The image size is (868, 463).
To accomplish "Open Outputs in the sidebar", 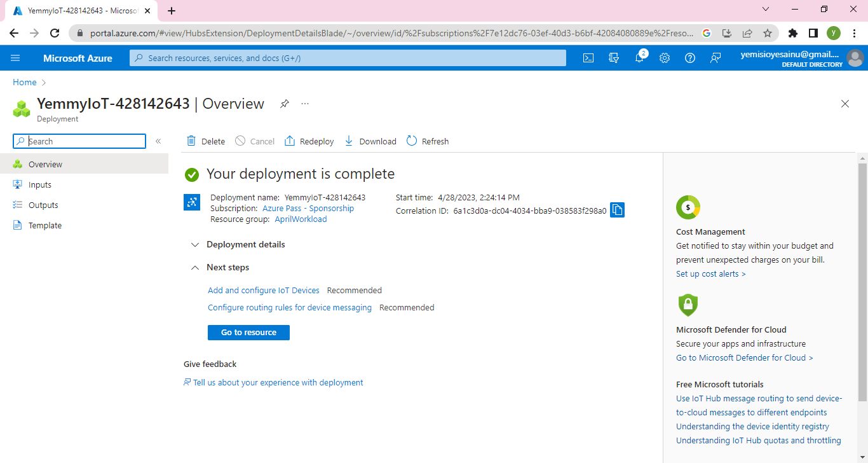I will tap(43, 205).
